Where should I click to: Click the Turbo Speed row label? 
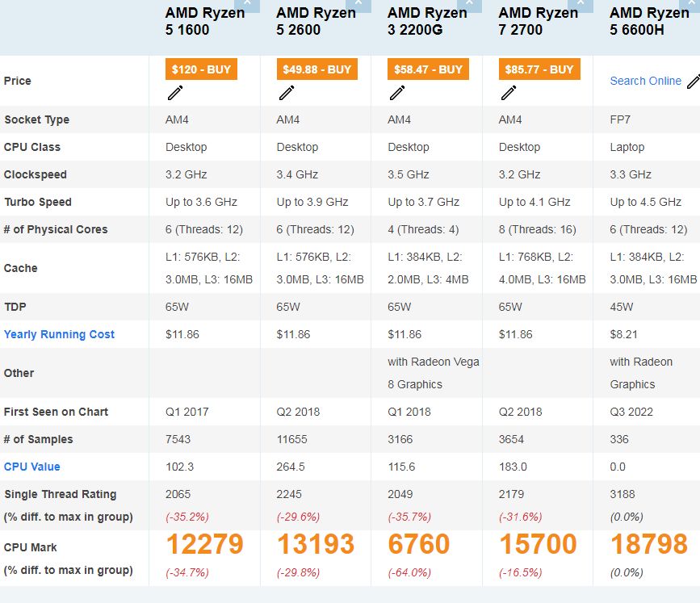click(x=38, y=202)
